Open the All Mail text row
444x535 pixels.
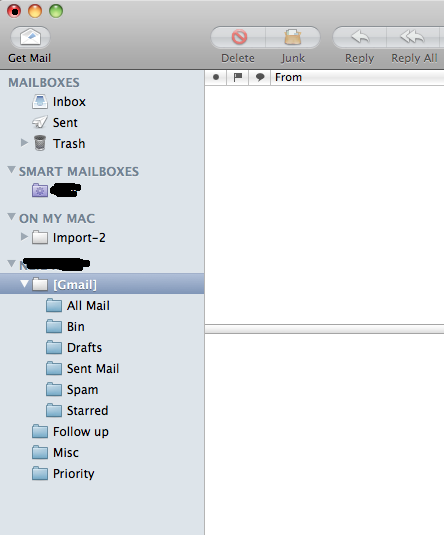[88, 306]
